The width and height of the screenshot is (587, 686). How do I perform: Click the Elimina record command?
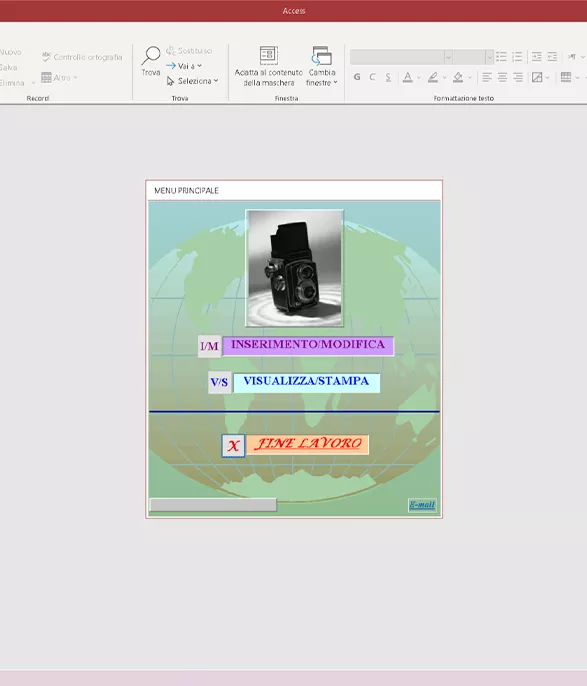(x=12, y=83)
